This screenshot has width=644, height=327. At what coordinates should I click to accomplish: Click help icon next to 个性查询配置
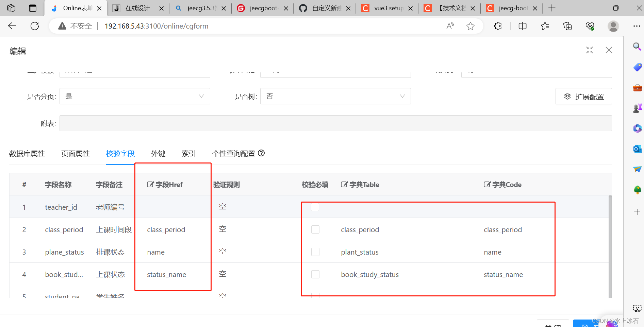click(261, 153)
